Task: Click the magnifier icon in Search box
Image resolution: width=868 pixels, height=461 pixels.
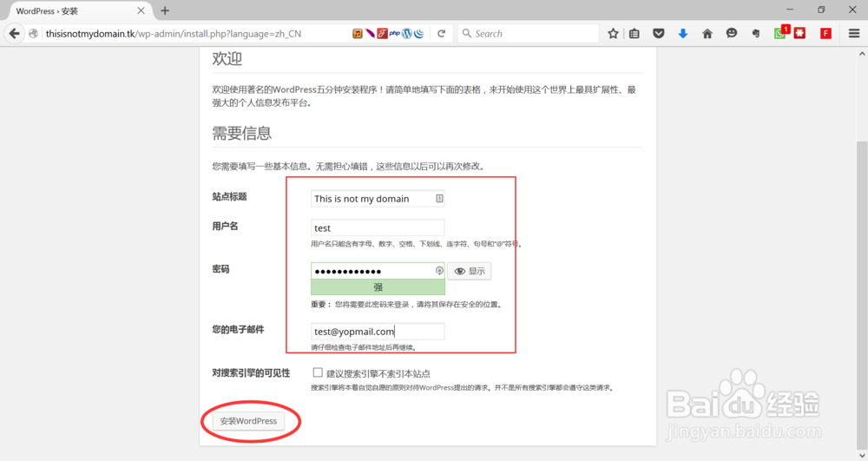Action: tap(467, 33)
